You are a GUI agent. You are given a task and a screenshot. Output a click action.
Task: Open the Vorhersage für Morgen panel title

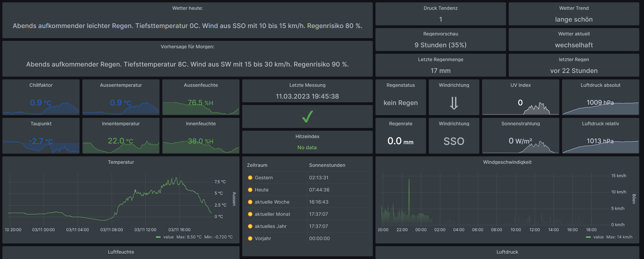tap(188, 47)
